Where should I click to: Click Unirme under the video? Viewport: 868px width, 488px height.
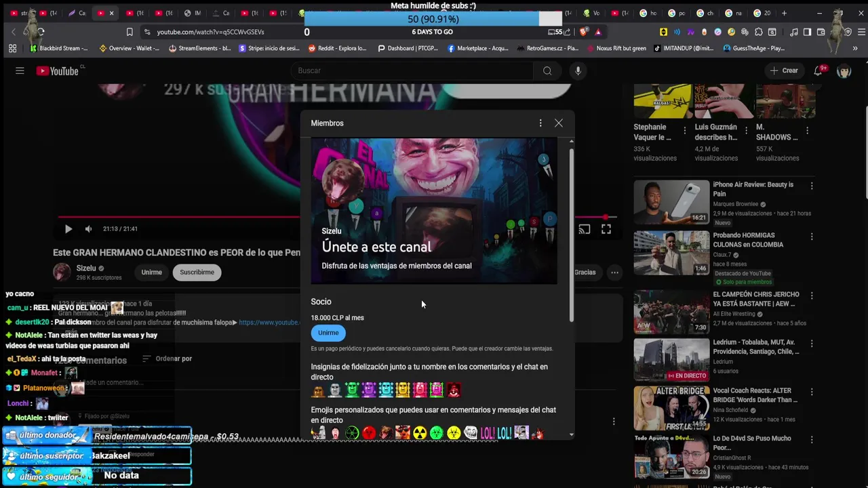pyautogui.click(x=151, y=272)
